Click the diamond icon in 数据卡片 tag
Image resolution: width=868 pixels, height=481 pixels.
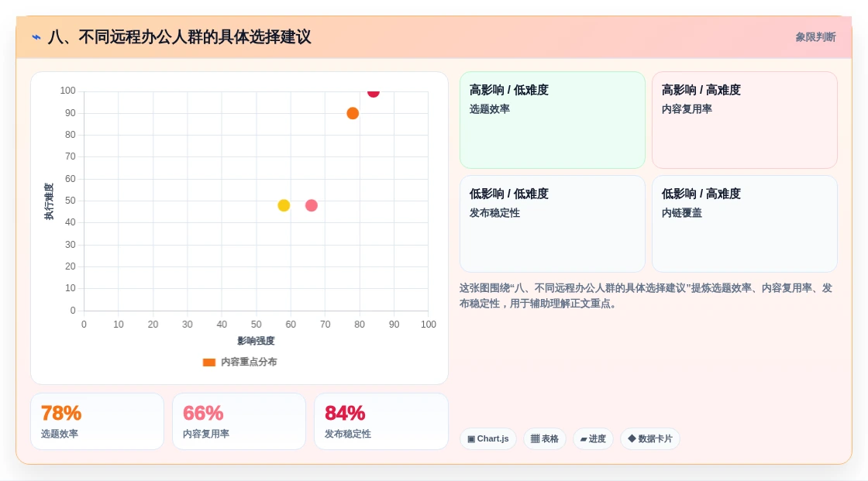point(632,438)
